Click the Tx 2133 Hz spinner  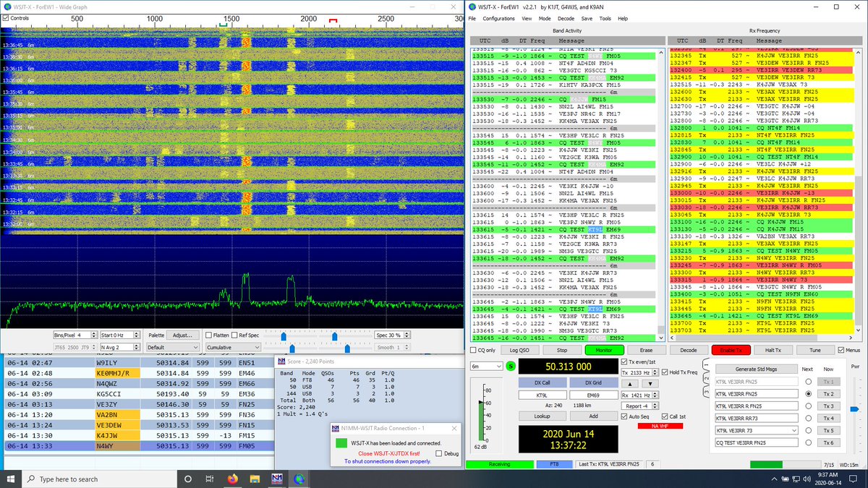pos(639,372)
